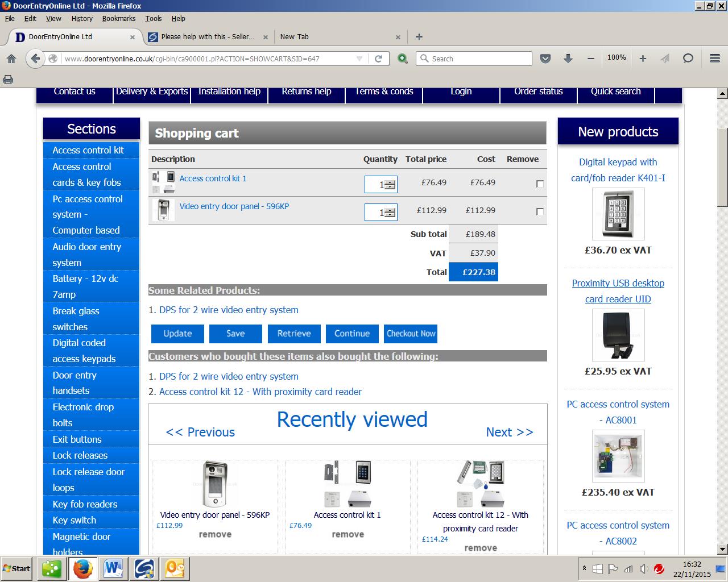728x582 pixels.
Task: Open Microsoft Word from the taskbar
Action: 114,568
